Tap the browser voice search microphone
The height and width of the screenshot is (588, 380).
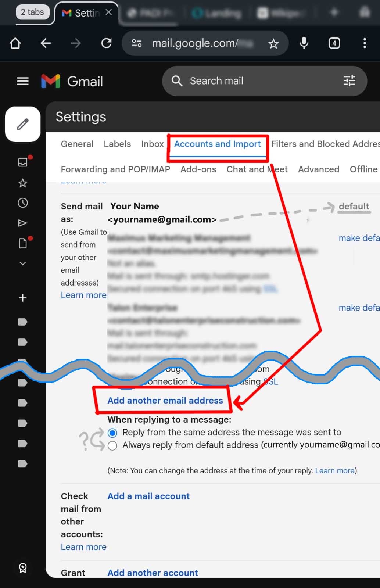click(304, 43)
